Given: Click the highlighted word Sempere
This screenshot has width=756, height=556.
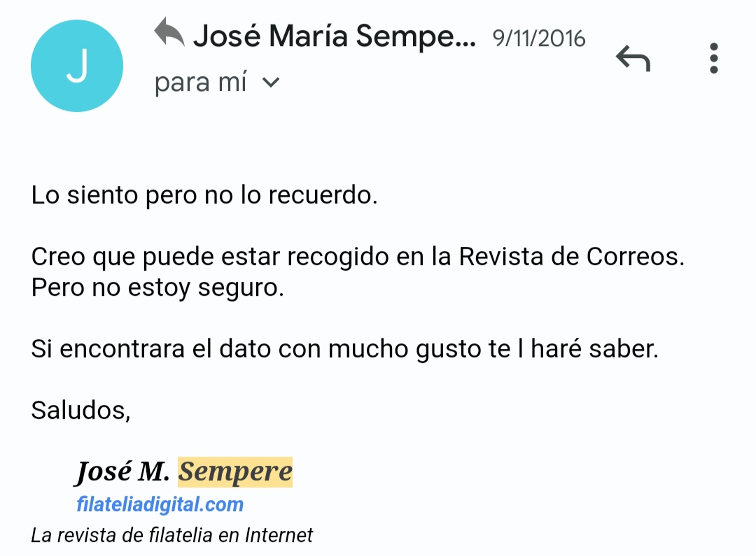Looking at the screenshot, I should pos(235,471).
